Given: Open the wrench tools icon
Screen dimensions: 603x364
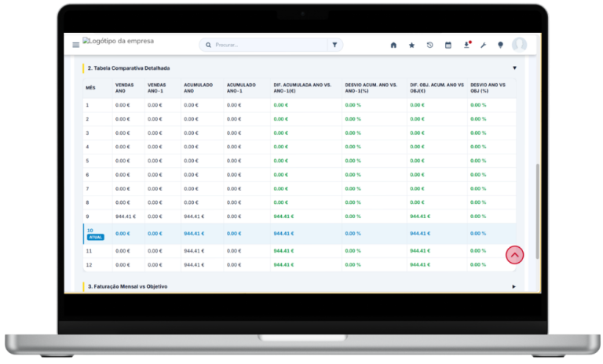Looking at the screenshot, I should point(484,45).
